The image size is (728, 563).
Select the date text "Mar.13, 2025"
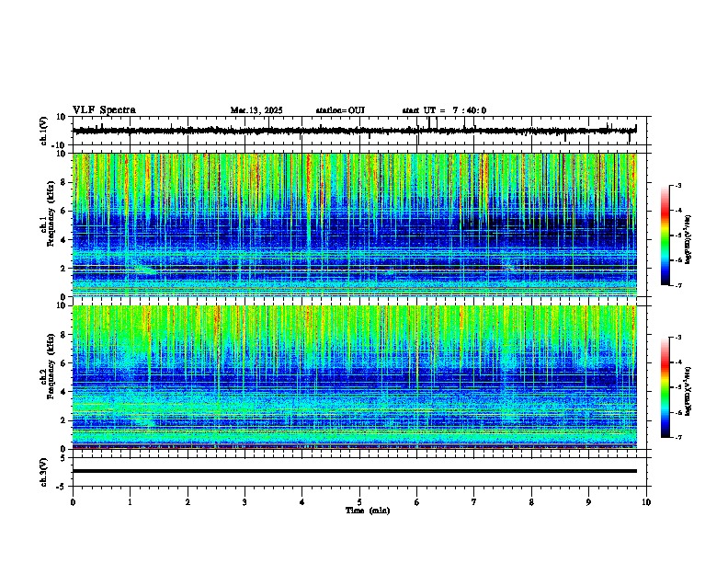pos(256,110)
